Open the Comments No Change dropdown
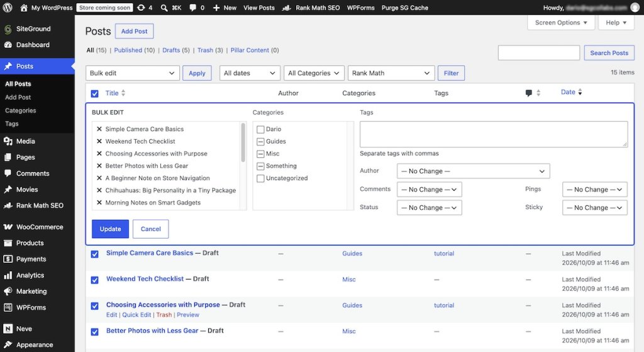644x352 pixels. [x=429, y=189]
